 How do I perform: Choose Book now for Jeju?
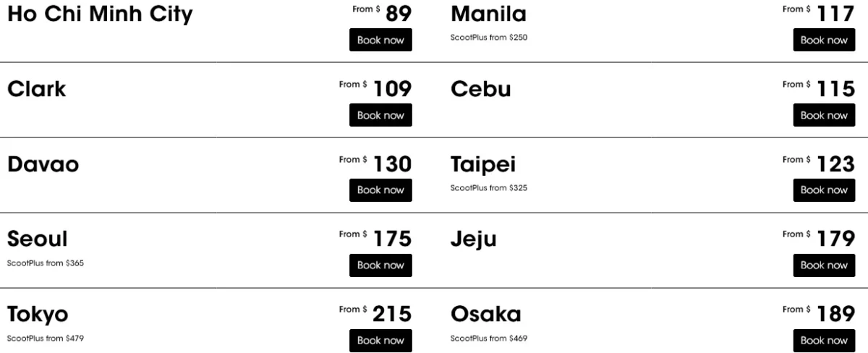824,265
